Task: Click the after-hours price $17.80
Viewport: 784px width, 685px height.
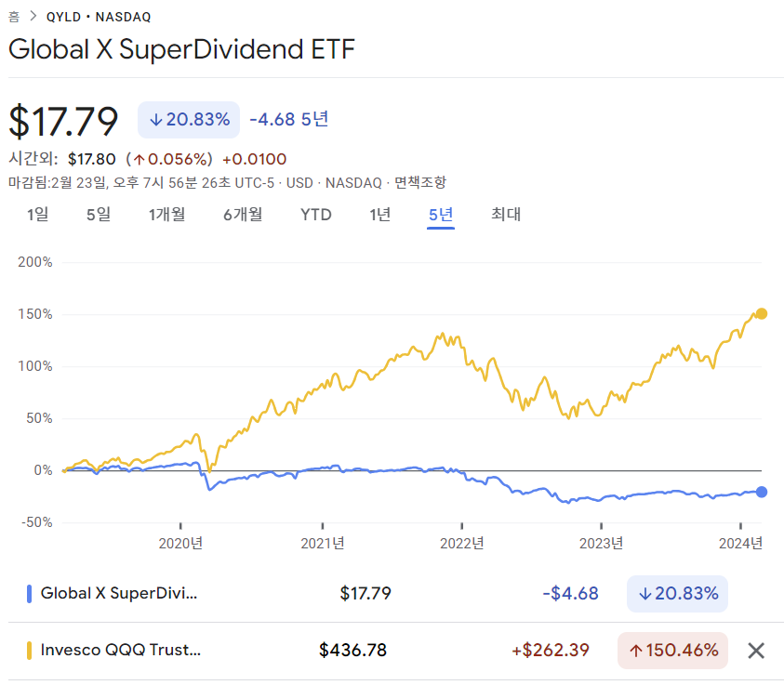Action: (x=91, y=159)
